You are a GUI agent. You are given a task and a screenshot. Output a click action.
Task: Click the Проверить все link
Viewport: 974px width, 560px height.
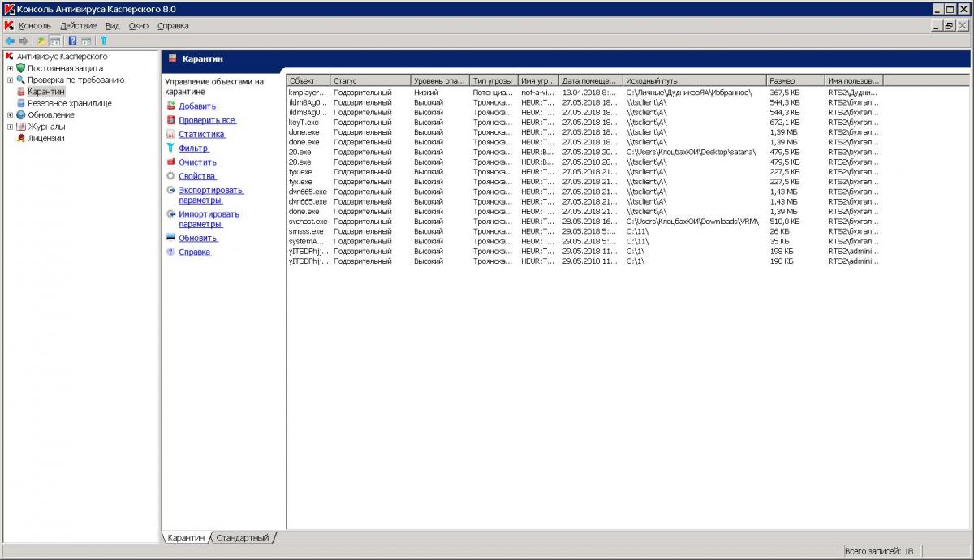click(206, 120)
